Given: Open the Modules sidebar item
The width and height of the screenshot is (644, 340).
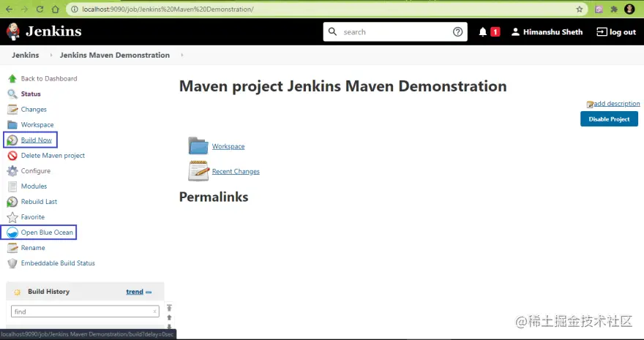Looking at the screenshot, I should [34, 186].
